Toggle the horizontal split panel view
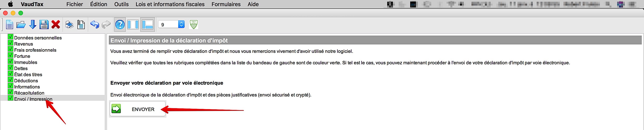 click(148, 25)
